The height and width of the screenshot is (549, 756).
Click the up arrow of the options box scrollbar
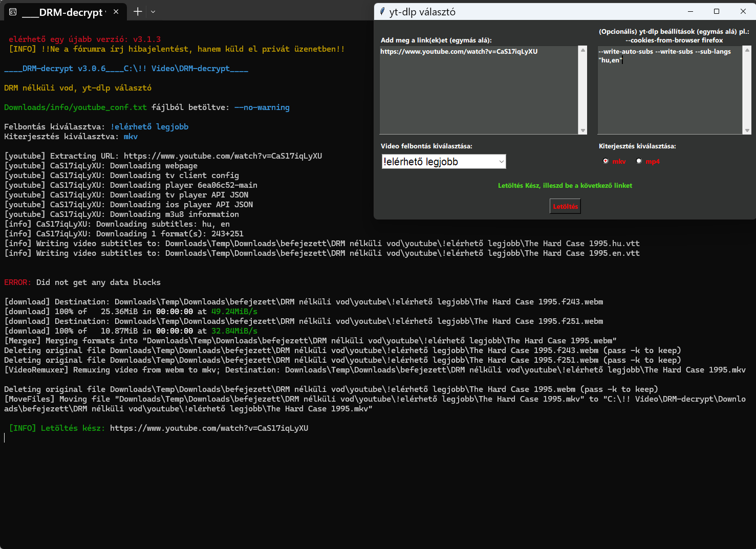(747, 50)
